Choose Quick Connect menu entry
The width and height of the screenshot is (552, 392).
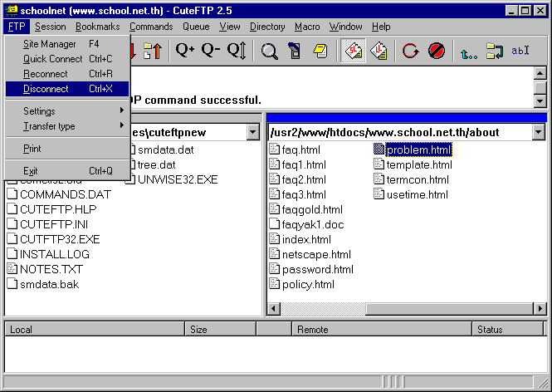67,59
